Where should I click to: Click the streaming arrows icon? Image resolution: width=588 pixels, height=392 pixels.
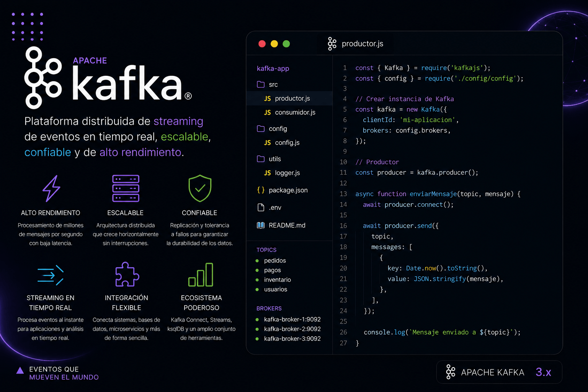tap(51, 275)
